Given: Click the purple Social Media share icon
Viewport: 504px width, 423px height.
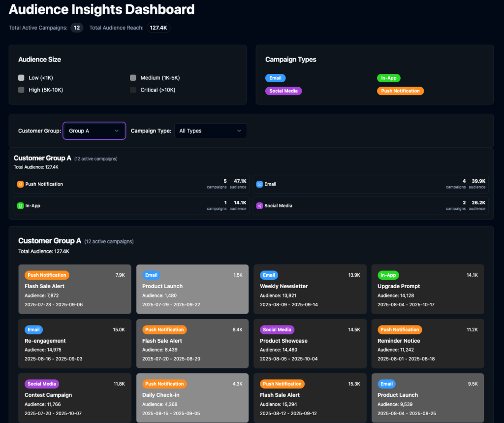Looking at the screenshot, I should [x=259, y=206].
